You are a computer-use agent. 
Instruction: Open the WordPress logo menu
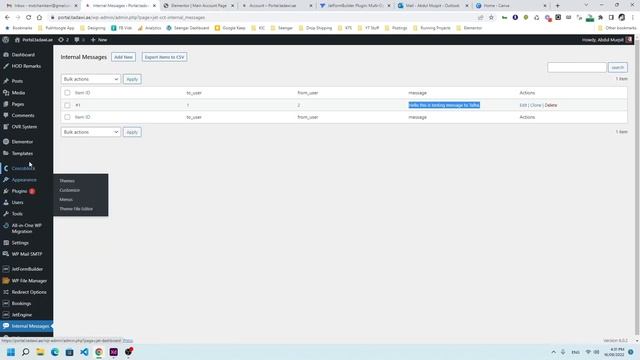[5, 40]
